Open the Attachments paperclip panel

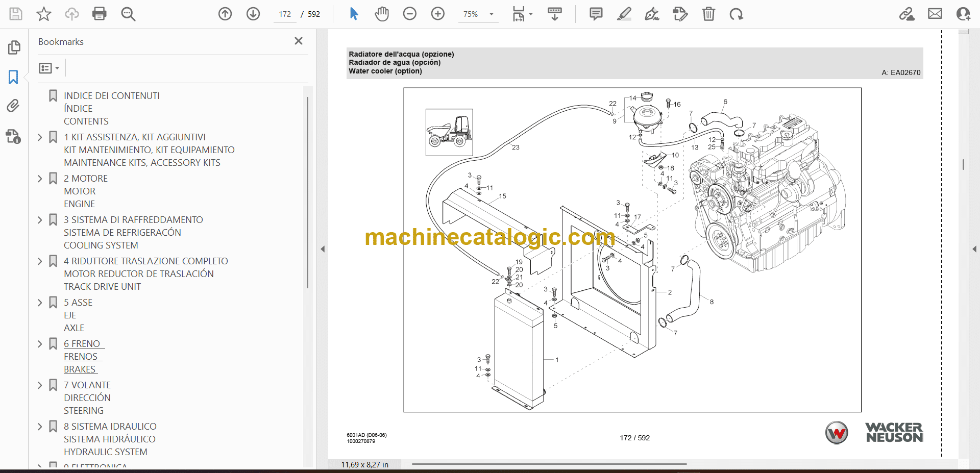tap(14, 106)
